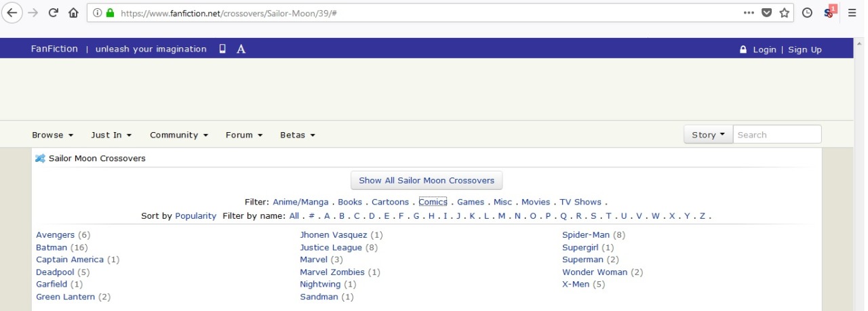Screen dimensions: 868x311
Task: Filter crossovers by Misc
Action: (502, 202)
